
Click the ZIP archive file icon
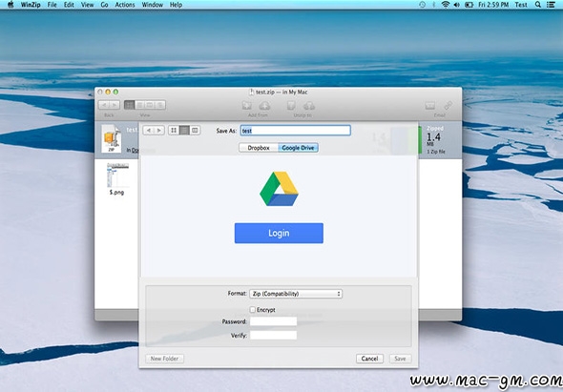112,138
